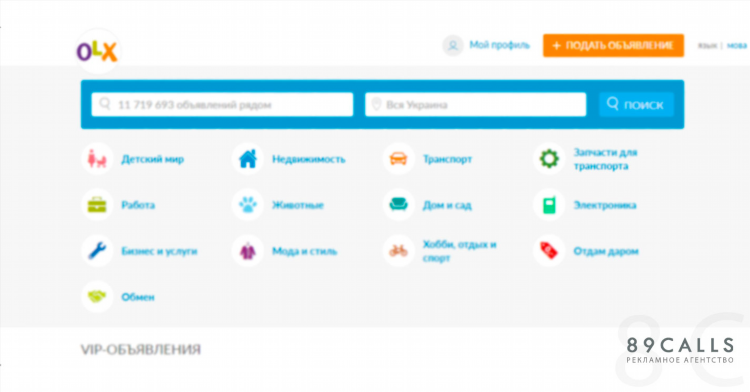This screenshot has width=750, height=392.
Task: Click the Вся Украина location field
Action: [475, 104]
